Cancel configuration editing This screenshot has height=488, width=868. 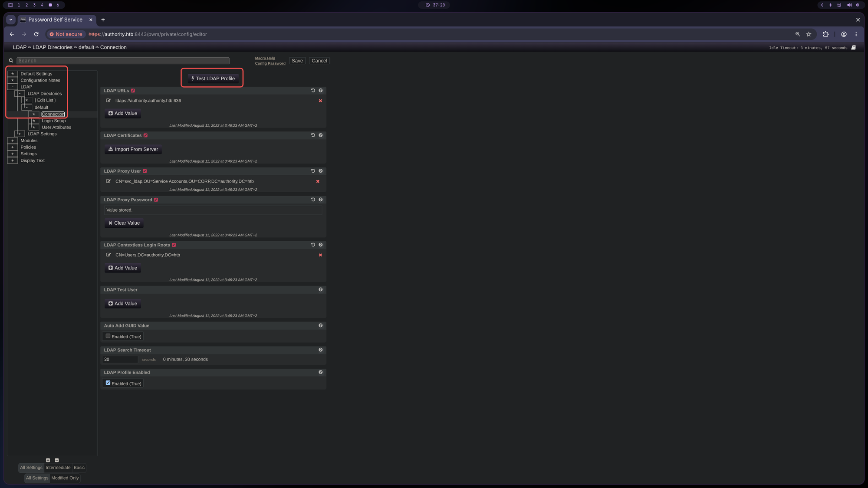pos(319,61)
